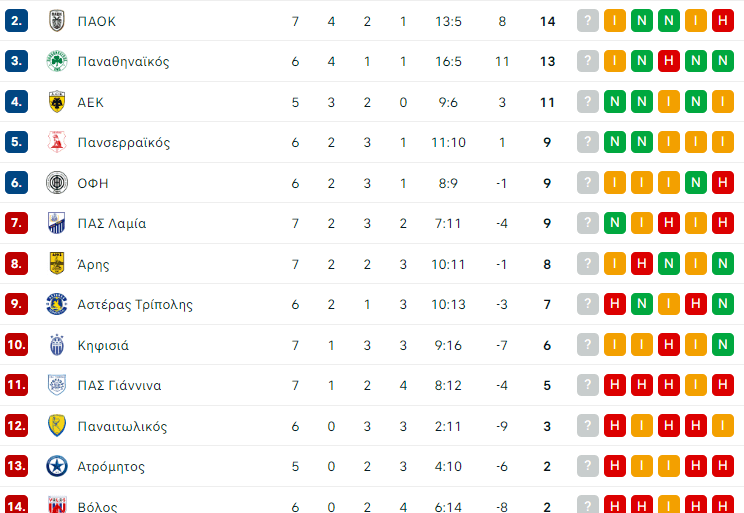Screen dimensions: 744x513
Task: Open the ΠΑΣ Γιάννινα team link
Action: [x=119, y=385]
